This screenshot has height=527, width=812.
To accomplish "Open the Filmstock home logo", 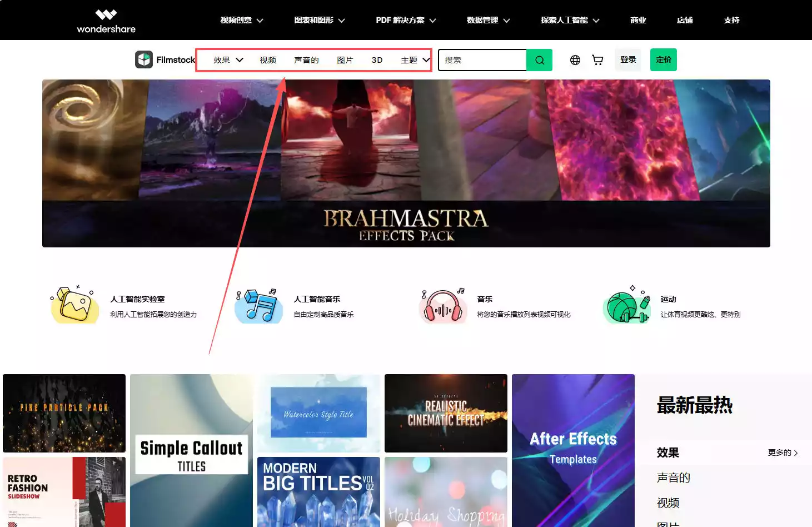I will pyautogui.click(x=165, y=59).
